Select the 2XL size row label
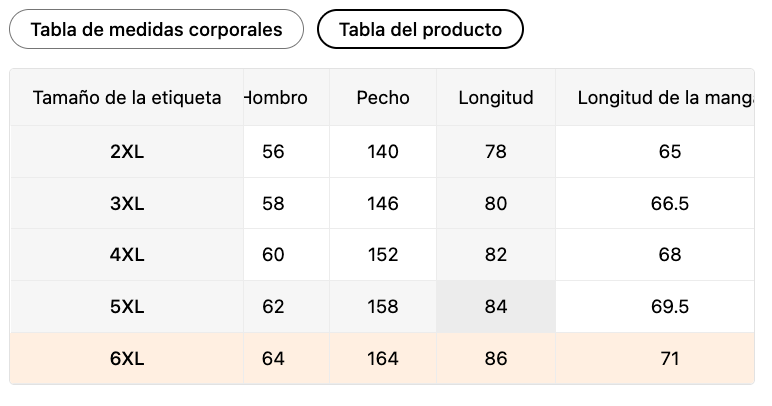 [x=127, y=152]
